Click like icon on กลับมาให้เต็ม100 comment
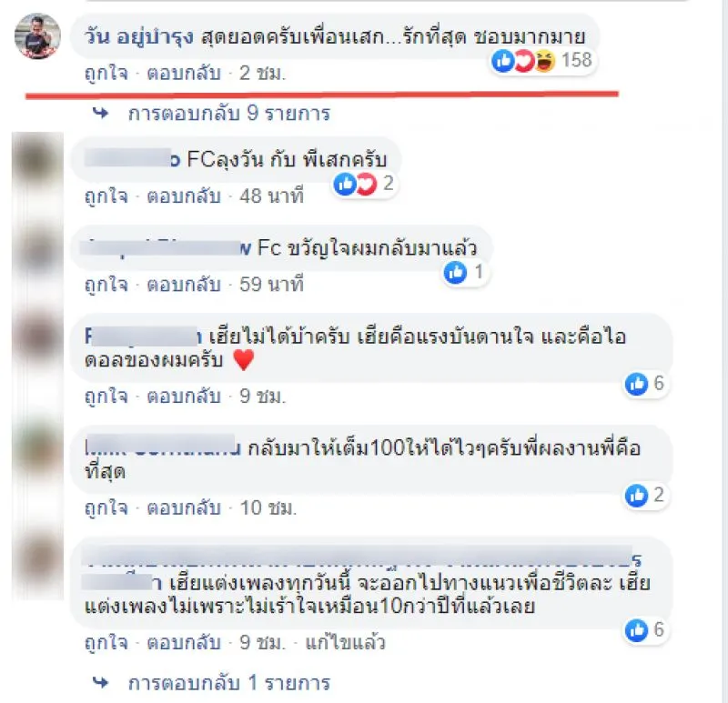Screen dimensions: 728x703 tap(636, 496)
